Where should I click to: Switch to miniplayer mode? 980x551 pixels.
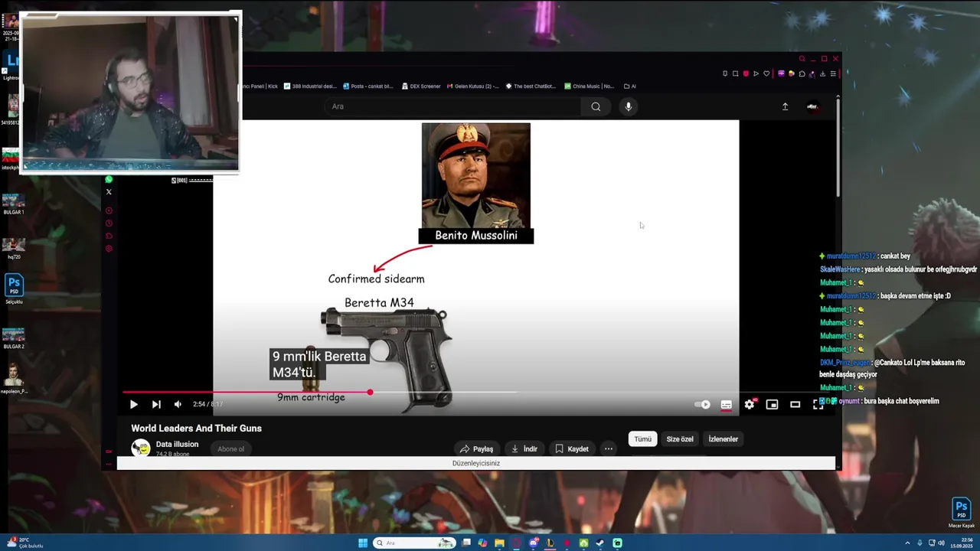(772, 405)
